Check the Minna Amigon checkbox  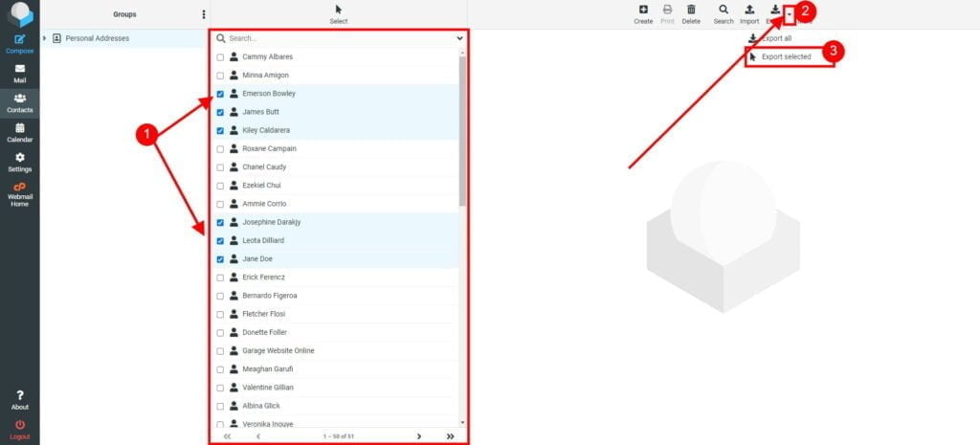click(220, 76)
